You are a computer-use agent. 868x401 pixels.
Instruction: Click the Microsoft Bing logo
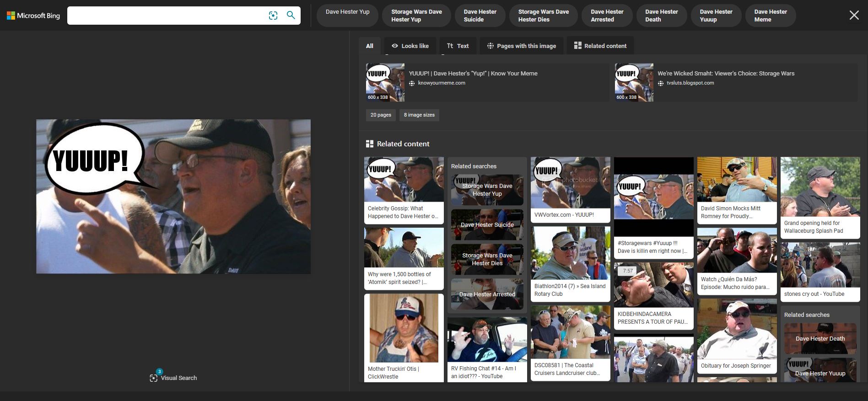[x=33, y=16]
